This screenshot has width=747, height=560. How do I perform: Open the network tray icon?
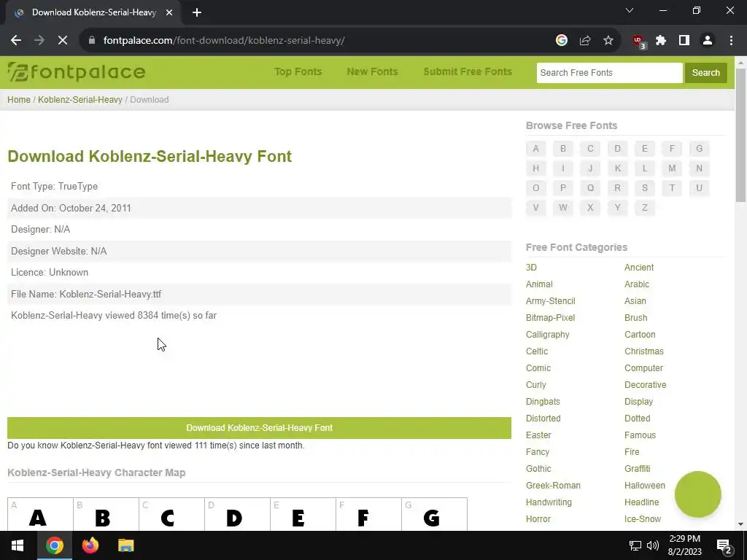pos(635,545)
